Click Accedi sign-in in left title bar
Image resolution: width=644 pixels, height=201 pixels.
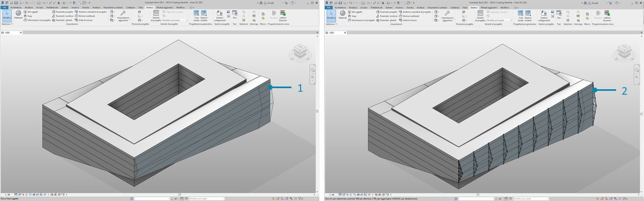(269, 3)
